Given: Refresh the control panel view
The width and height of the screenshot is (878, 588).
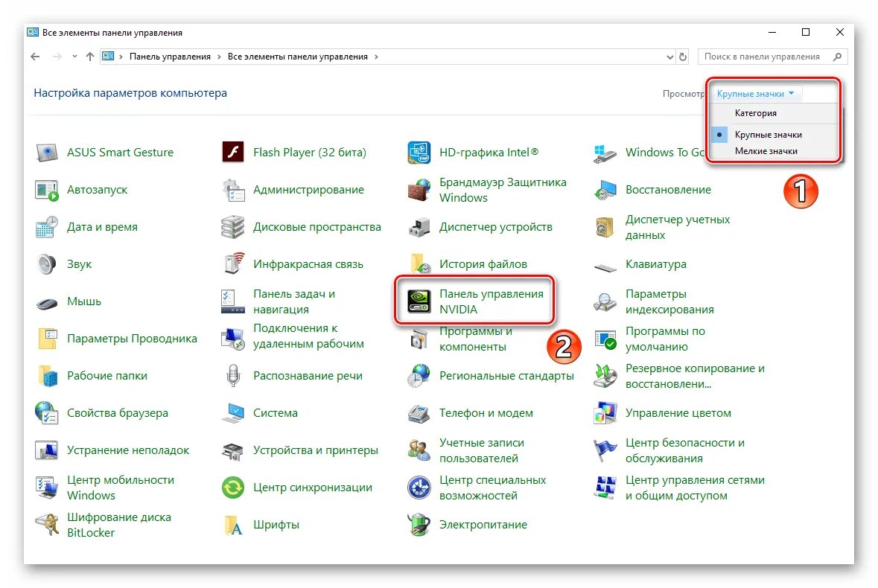Looking at the screenshot, I should [x=683, y=57].
